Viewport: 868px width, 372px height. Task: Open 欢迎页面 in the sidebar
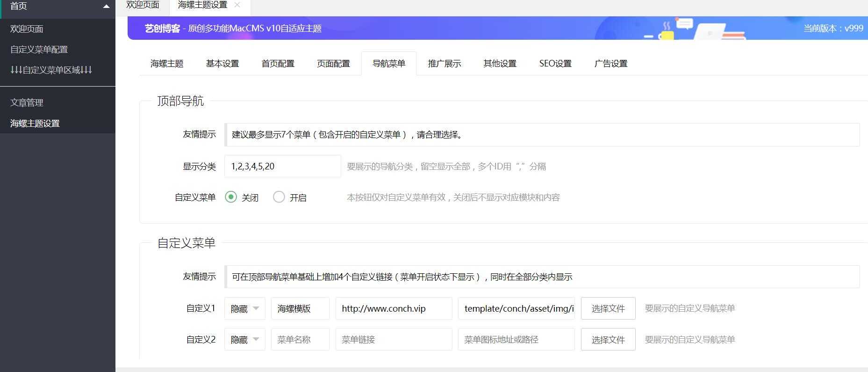(x=57, y=29)
